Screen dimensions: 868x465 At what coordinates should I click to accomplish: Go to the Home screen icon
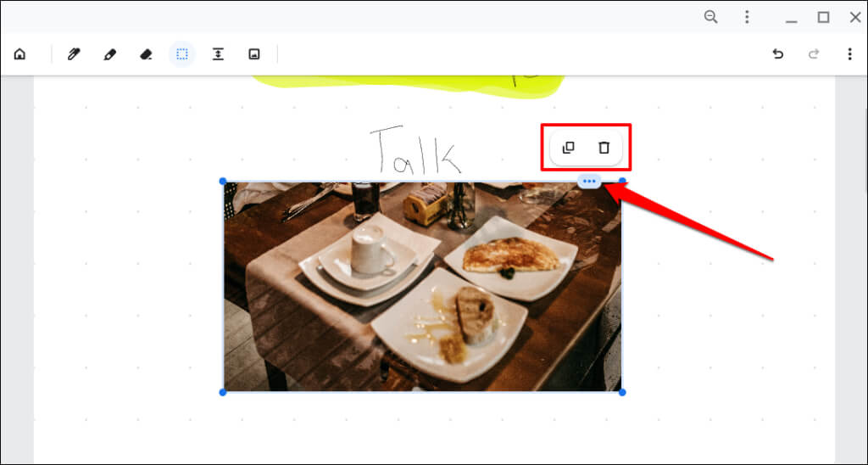coord(20,54)
